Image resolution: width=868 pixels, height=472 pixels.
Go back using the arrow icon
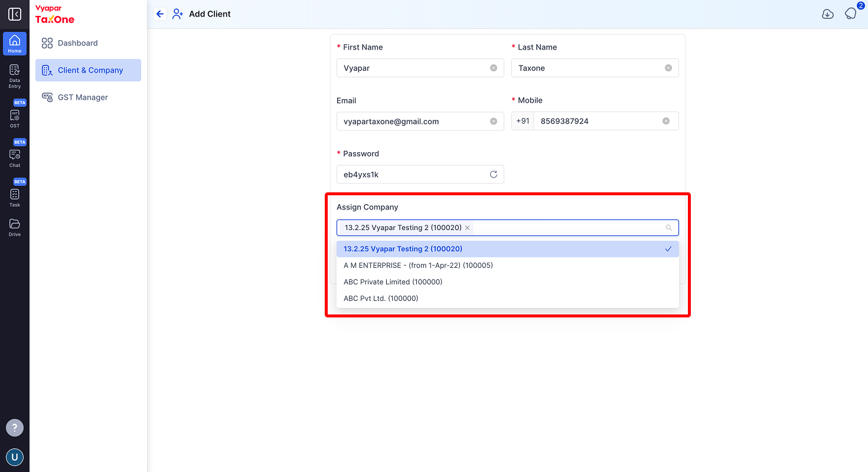click(x=160, y=14)
